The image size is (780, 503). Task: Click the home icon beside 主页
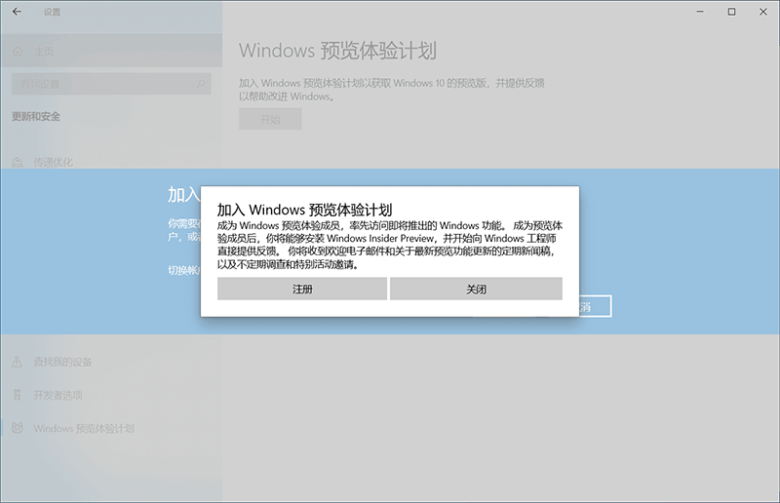point(18,51)
